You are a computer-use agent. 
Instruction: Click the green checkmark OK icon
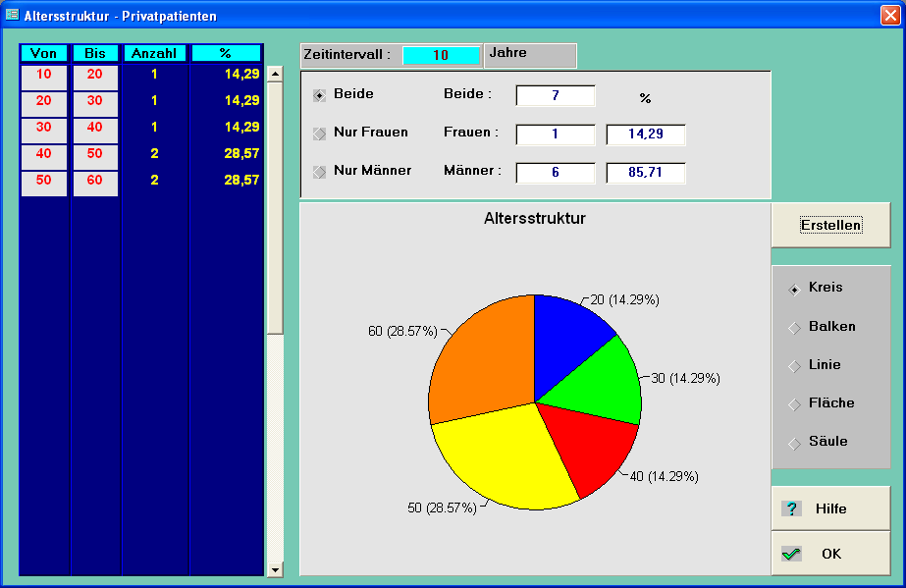click(791, 554)
